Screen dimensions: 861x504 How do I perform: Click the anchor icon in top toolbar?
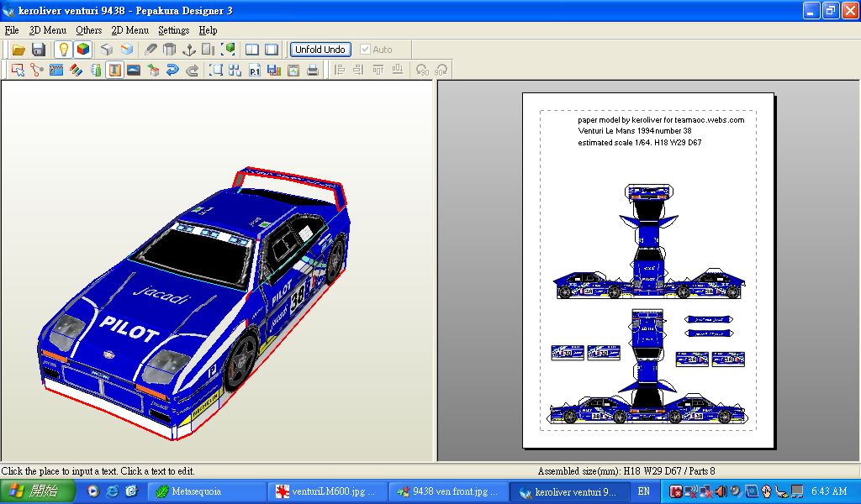coord(189,50)
